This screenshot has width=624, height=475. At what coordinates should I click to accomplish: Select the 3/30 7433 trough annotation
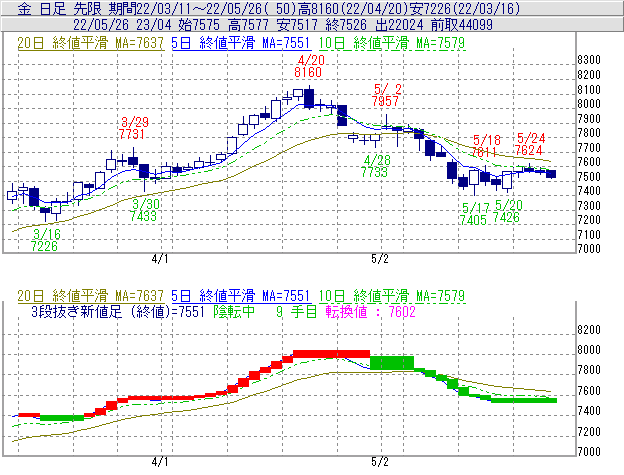(x=144, y=210)
